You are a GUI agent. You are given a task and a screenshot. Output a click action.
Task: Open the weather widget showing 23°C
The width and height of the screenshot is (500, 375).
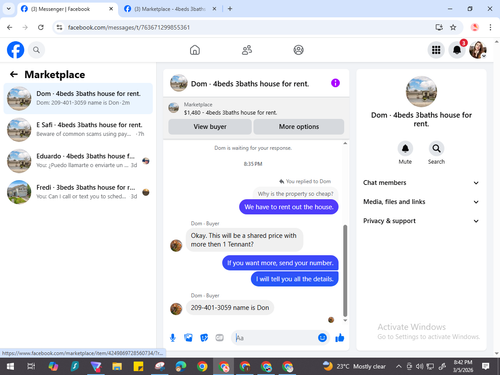coord(354,366)
